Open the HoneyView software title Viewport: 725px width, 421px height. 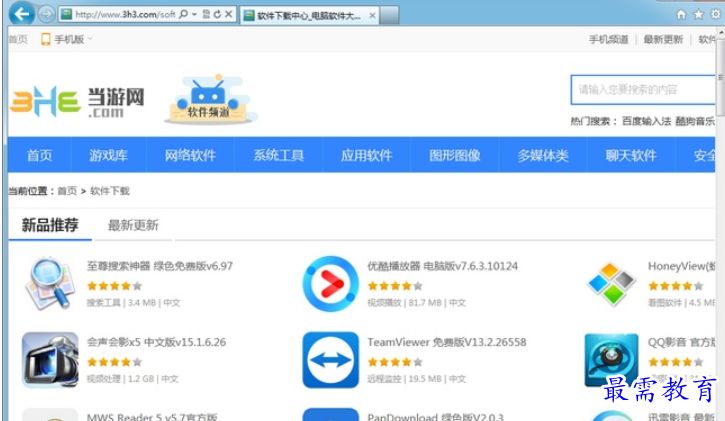(682, 266)
